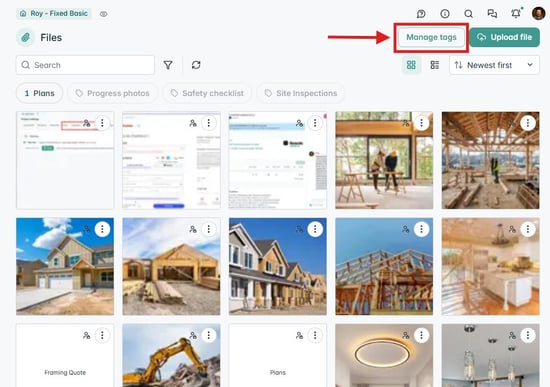Open the messages chat bubbles icon
This screenshot has height=387, width=550.
(492, 14)
